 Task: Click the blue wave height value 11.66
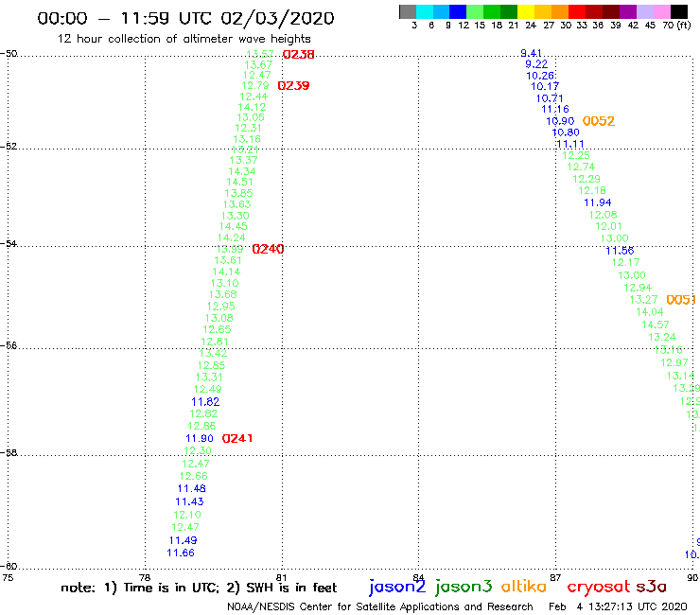point(181,553)
